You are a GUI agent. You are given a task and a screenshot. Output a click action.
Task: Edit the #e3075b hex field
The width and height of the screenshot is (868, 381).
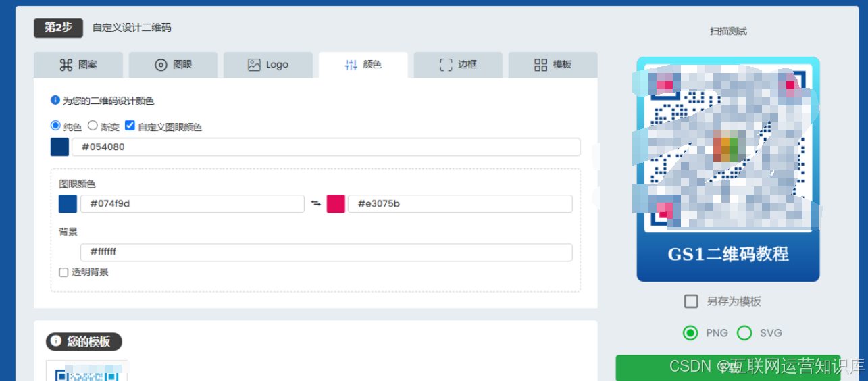460,204
